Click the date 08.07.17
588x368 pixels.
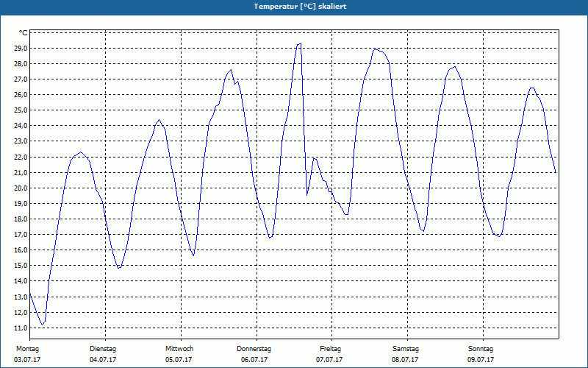point(405,360)
